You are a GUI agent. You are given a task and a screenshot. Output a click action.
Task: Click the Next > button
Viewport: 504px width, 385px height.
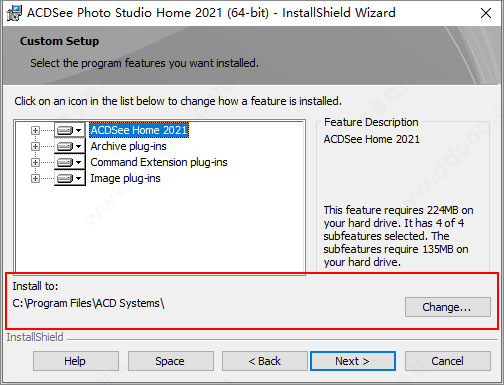[353, 361]
